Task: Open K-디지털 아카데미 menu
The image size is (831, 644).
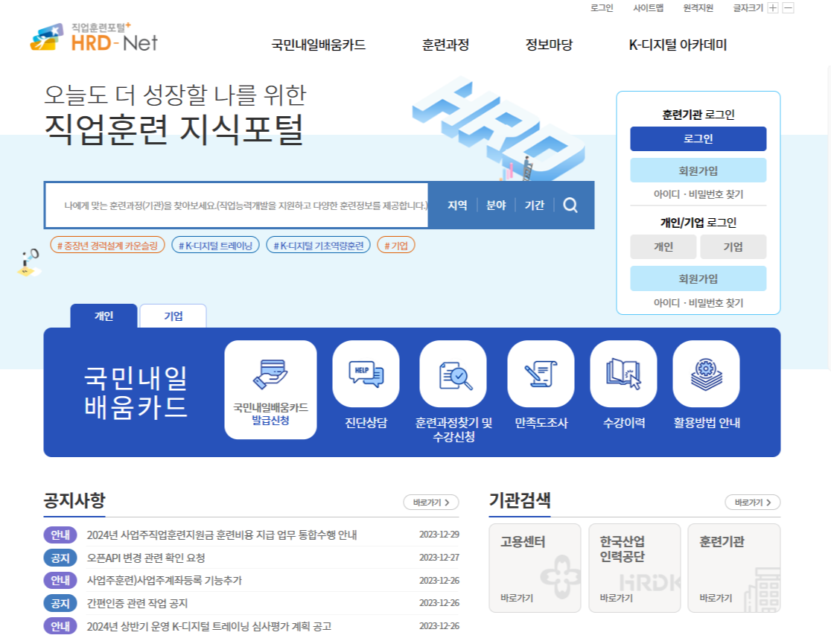Action: [x=678, y=45]
